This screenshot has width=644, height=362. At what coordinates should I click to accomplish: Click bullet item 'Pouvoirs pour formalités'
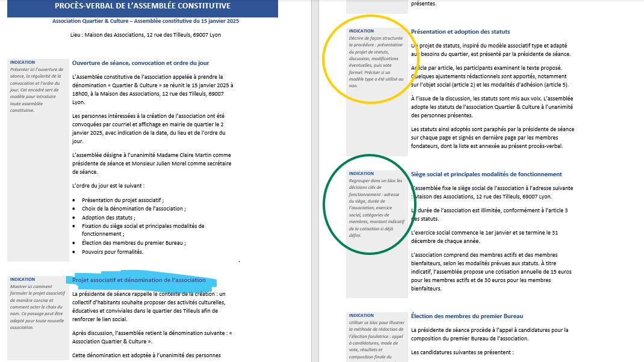113,251
